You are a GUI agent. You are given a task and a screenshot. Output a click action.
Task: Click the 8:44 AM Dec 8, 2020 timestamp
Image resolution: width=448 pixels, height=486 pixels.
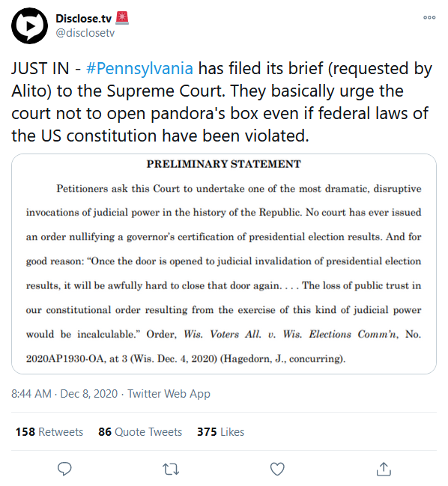(x=64, y=394)
